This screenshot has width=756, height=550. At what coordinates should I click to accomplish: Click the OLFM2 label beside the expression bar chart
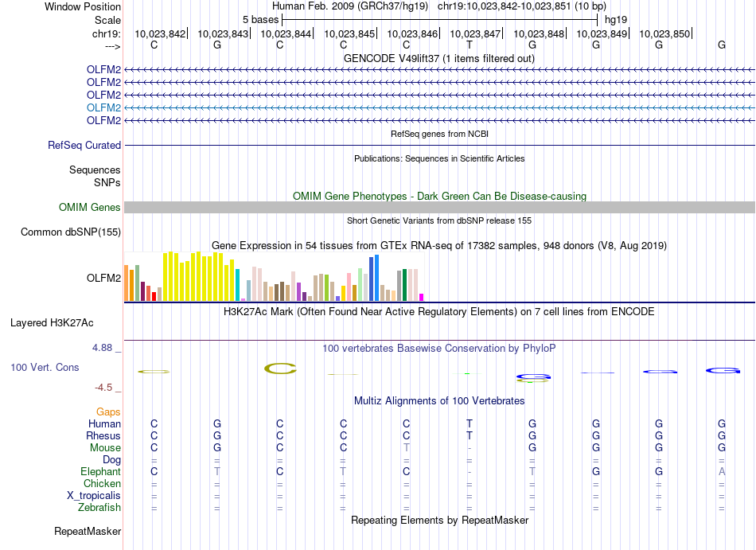coord(103,278)
